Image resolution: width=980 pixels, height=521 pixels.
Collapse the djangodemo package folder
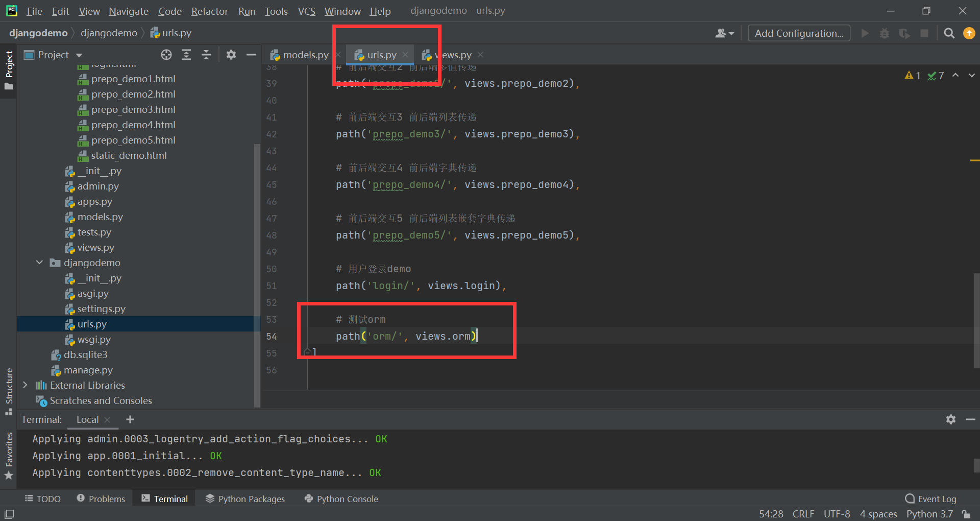point(39,263)
